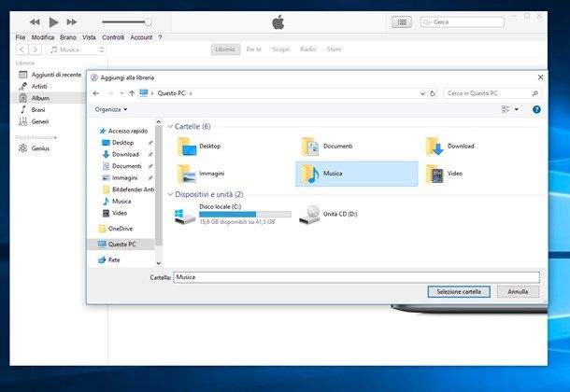This screenshot has width=570, height=392.
Task: Select the Download folder in file list
Action: 449,147
